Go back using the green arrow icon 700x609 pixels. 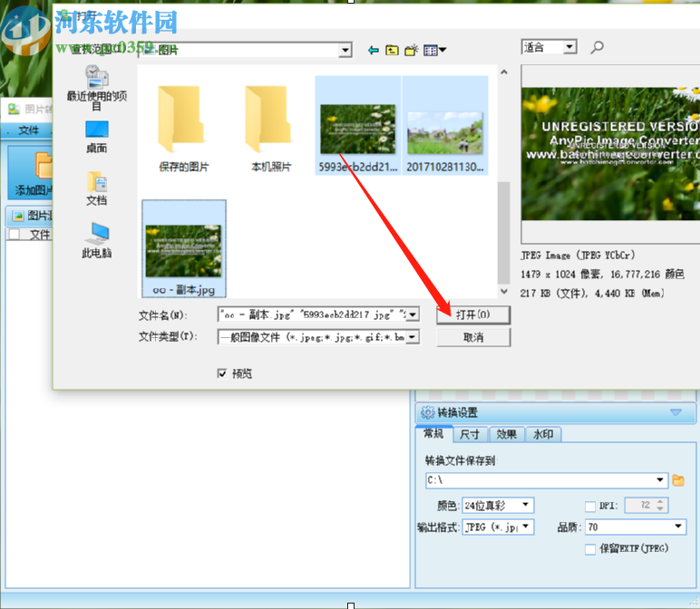374,51
